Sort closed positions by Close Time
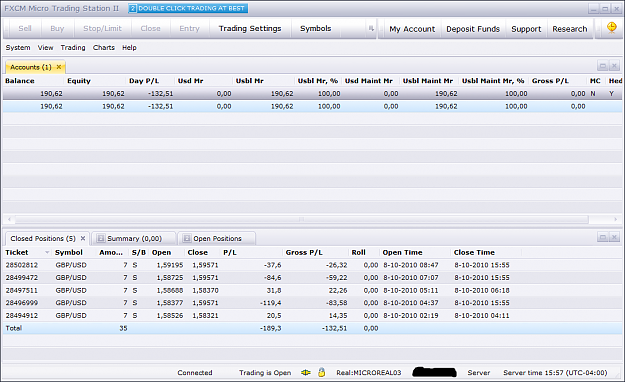 474,252
